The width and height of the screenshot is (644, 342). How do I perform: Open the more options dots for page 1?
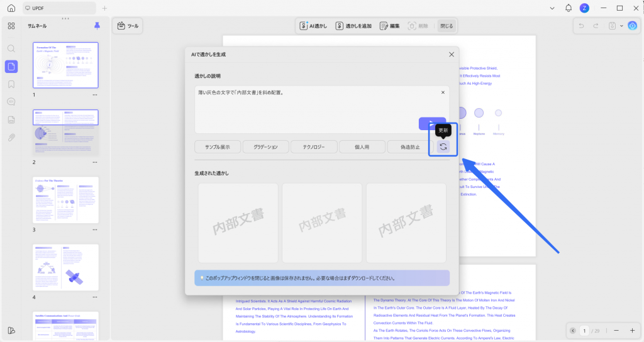point(95,95)
